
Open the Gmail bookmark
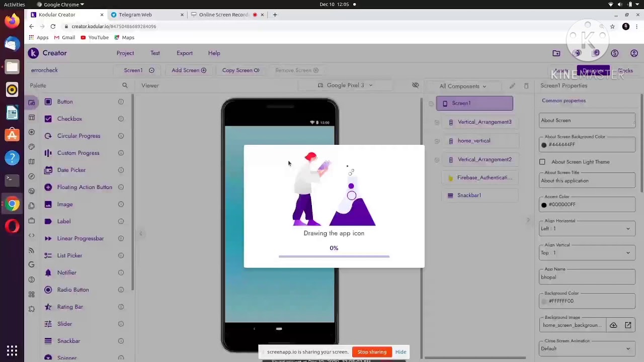(64, 38)
